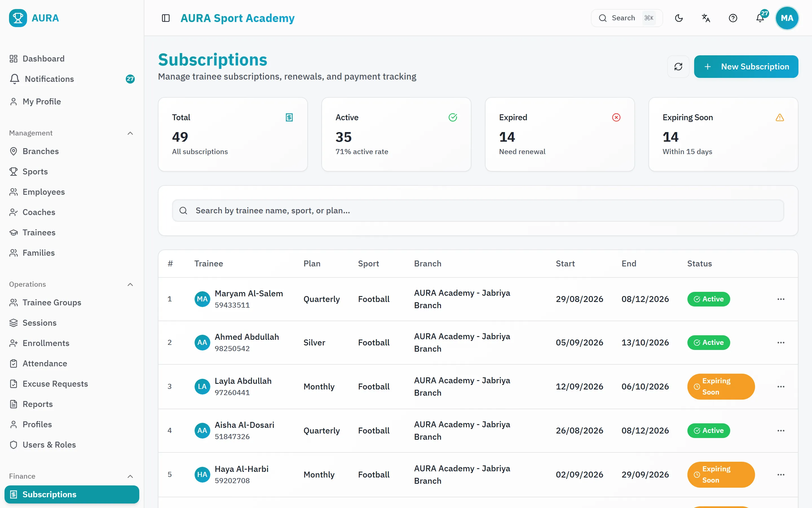Viewport: 812px width, 508px height.
Task: Click the Total card invoice icon
Action: pos(289,117)
